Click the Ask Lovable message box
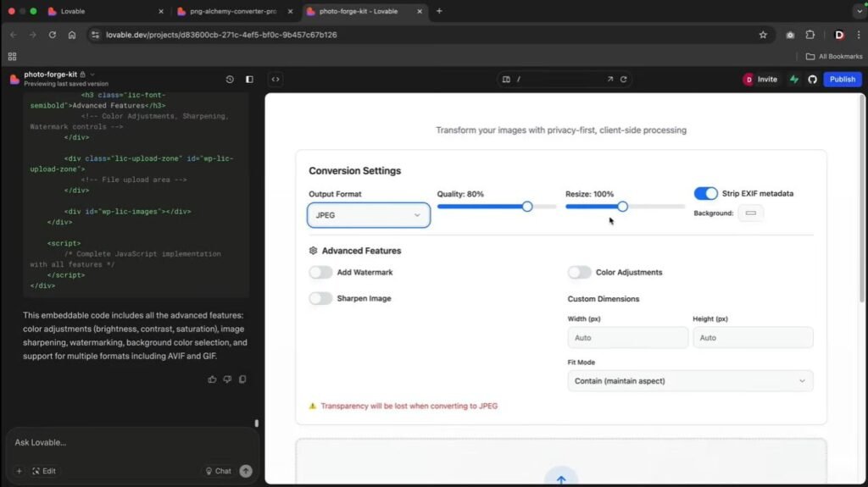This screenshot has width=868, height=487. (x=131, y=442)
